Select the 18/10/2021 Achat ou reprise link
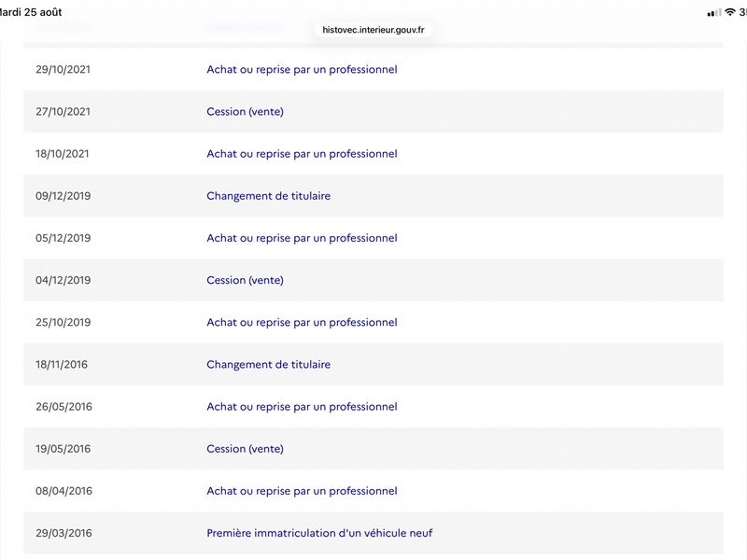Viewport: 747px width, 560px height. pyautogui.click(x=302, y=154)
